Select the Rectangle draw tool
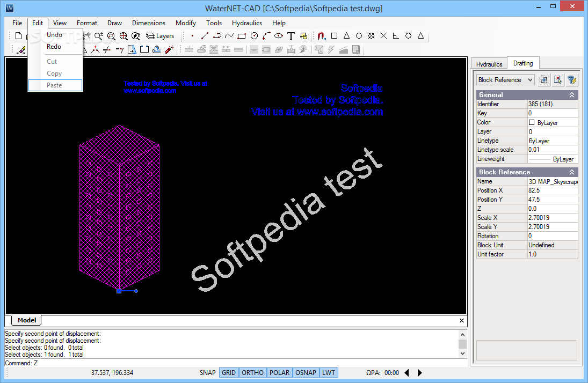Viewport: 588px width, 383px height. (242, 36)
